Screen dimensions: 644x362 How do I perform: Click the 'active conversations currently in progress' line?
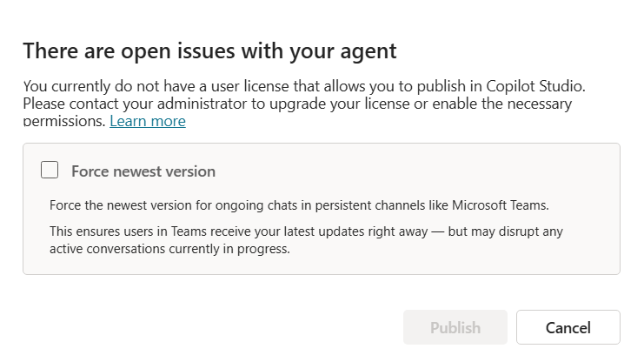pos(169,249)
